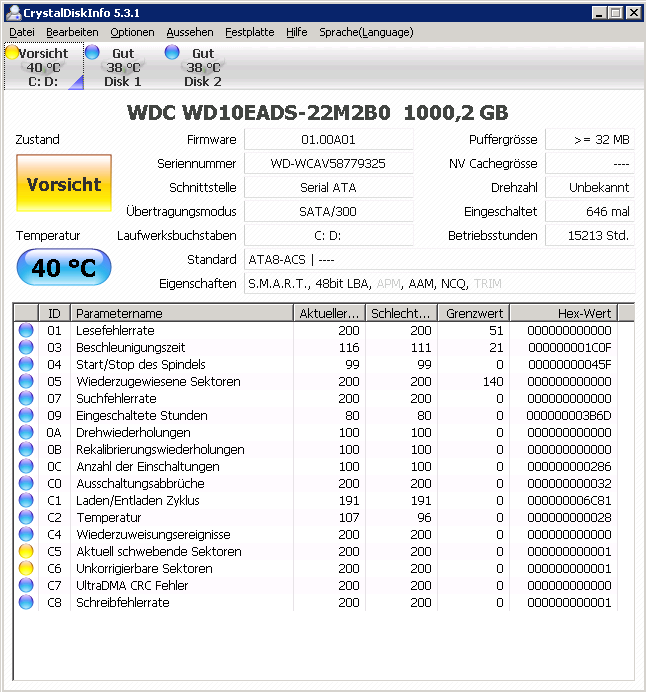Click the Eigenschaften field listing S.M.A.R.T.

click(439, 283)
